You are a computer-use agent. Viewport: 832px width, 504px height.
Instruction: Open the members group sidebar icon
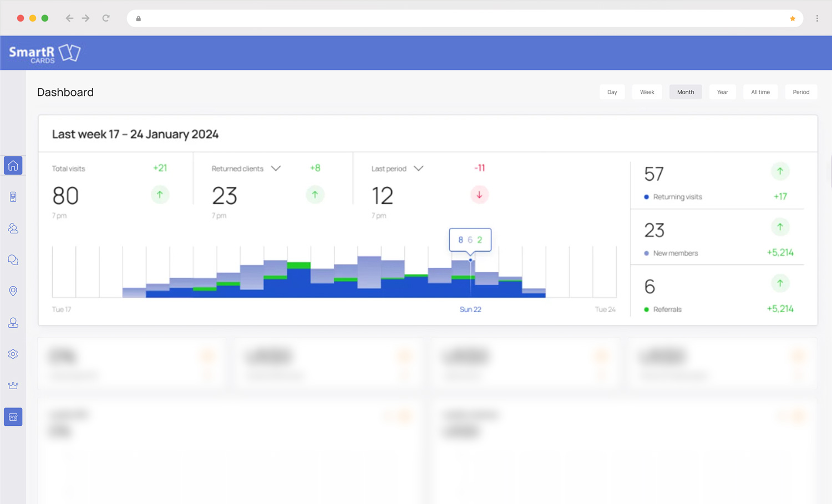(x=13, y=228)
